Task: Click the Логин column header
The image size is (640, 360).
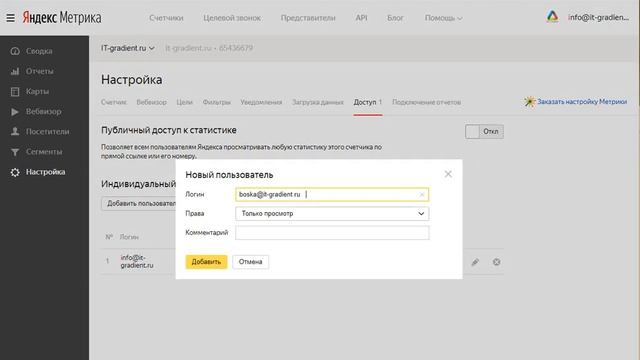Action: (129, 237)
